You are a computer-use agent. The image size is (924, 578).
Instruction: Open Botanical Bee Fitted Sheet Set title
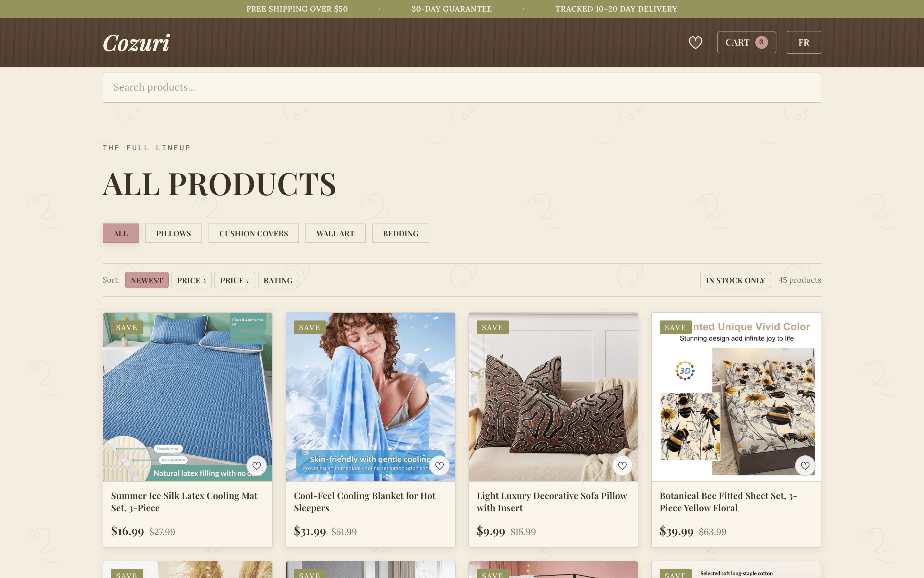point(728,502)
